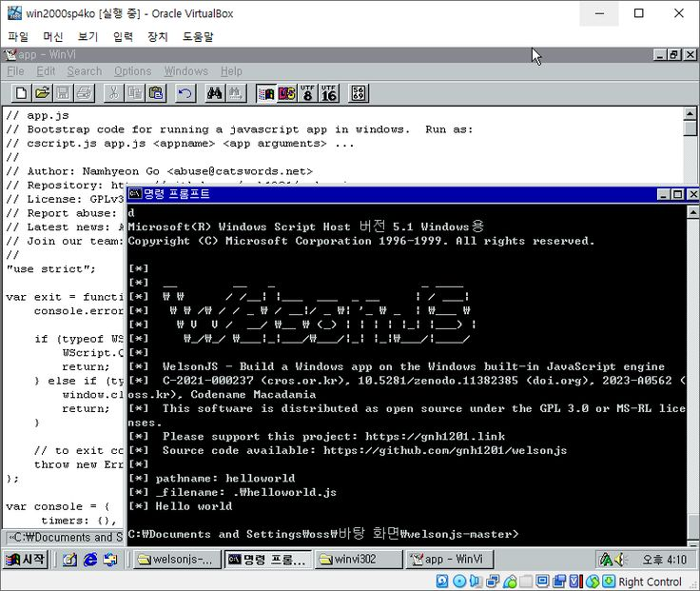Toggle the hex mode toolbar icon
The image size is (700, 591).
(x=359, y=92)
